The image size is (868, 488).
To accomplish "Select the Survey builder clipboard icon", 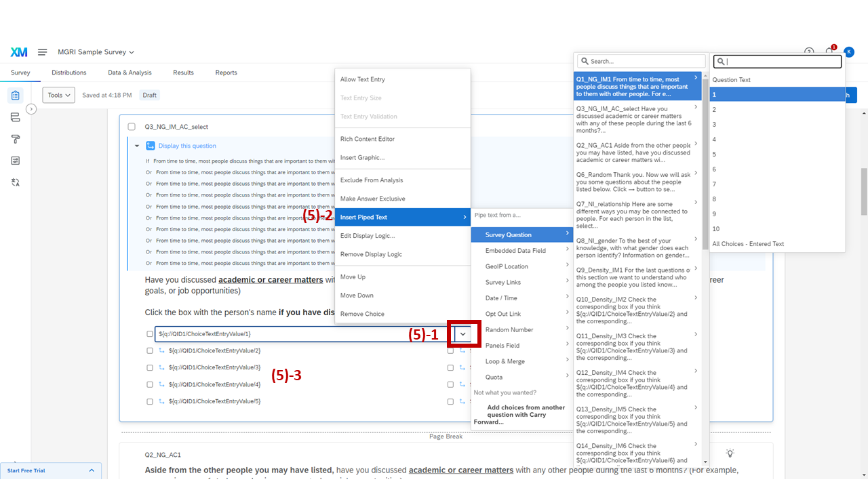I will [x=15, y=95].
